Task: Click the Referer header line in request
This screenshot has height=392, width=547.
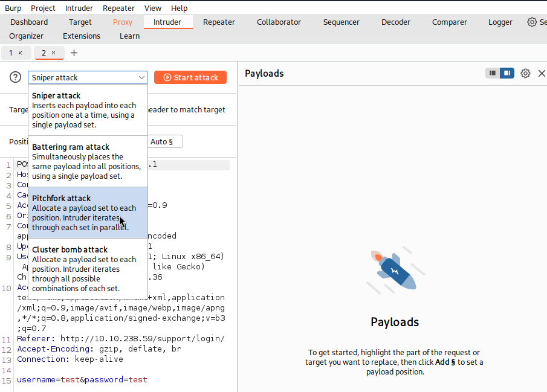Action: pos(121,339)
